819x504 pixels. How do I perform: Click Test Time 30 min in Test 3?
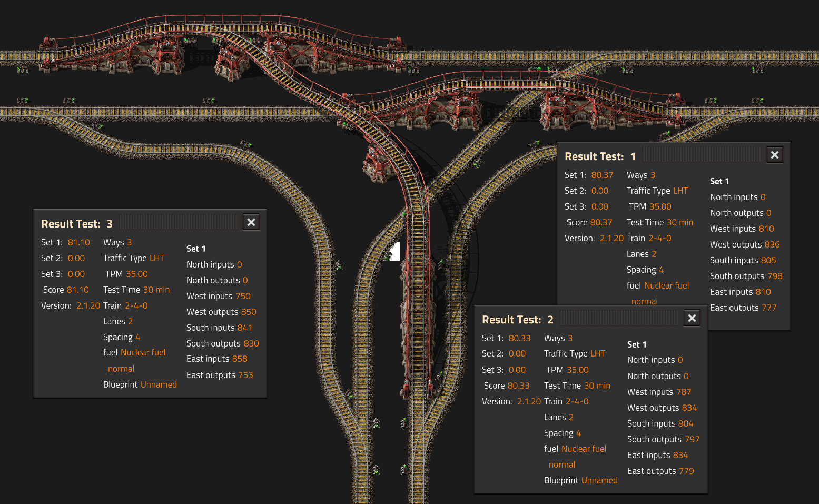pos(136,290)
